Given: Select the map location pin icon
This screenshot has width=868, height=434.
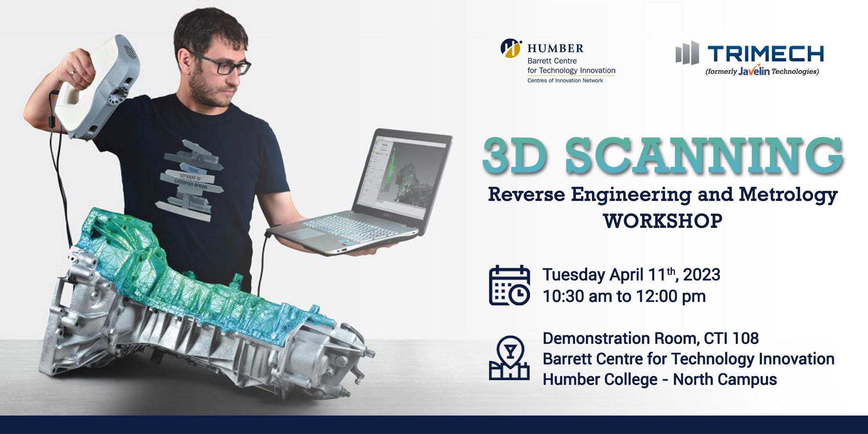Looking at the screenshot, I should (509, 358).
